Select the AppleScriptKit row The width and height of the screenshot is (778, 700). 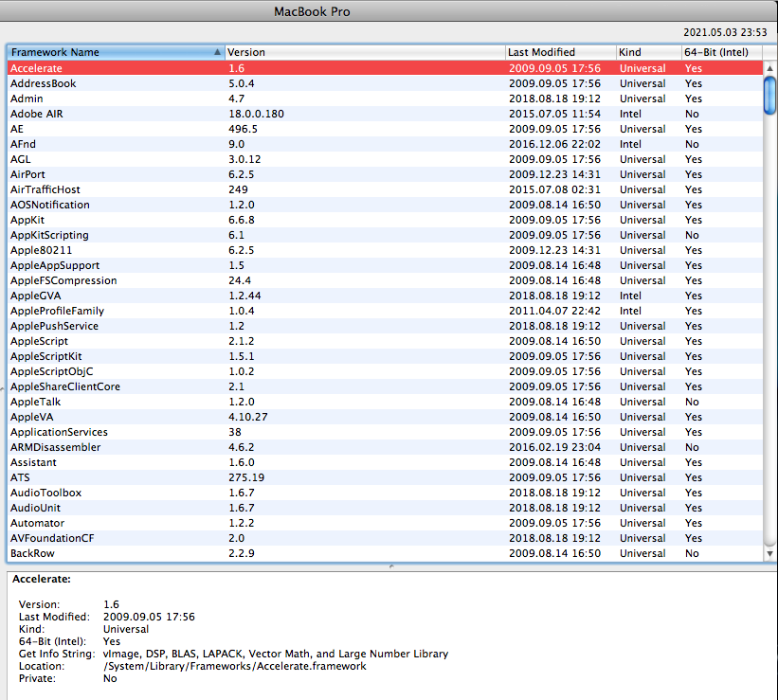pyautogui.click(x=385, y=356)
